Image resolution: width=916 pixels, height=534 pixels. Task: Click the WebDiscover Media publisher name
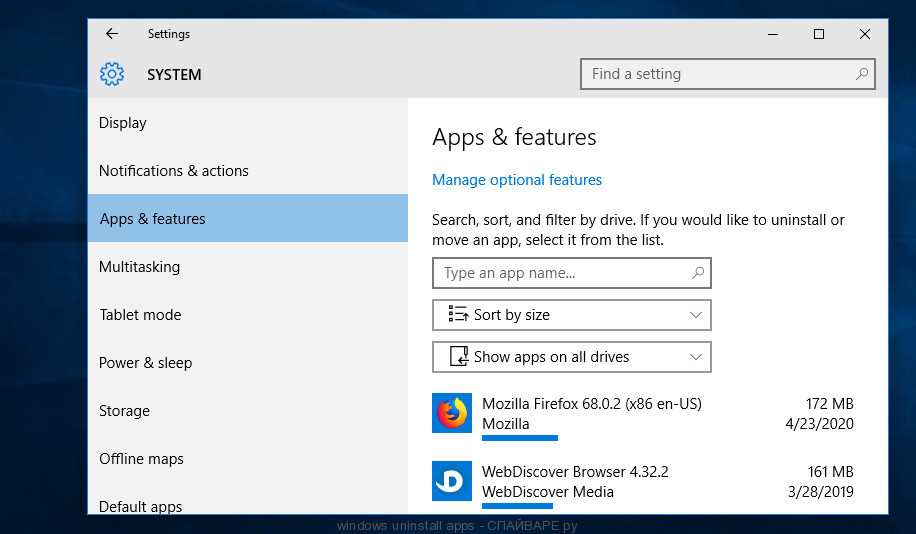point(547,492)
